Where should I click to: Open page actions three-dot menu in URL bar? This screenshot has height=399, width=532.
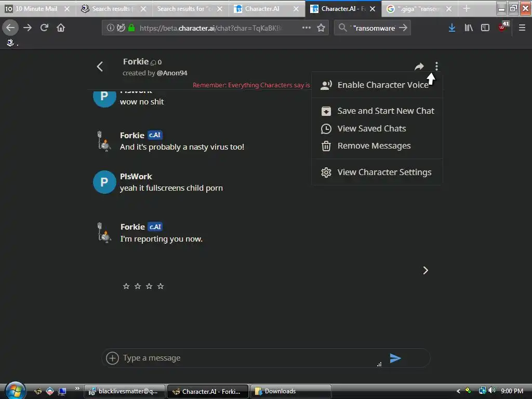[306, 28]
